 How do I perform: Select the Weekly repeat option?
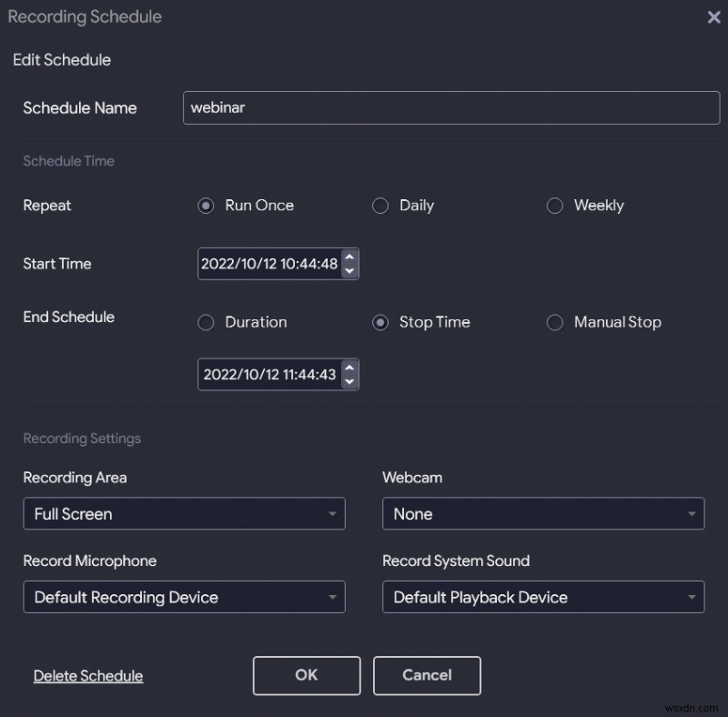point(555,206)
